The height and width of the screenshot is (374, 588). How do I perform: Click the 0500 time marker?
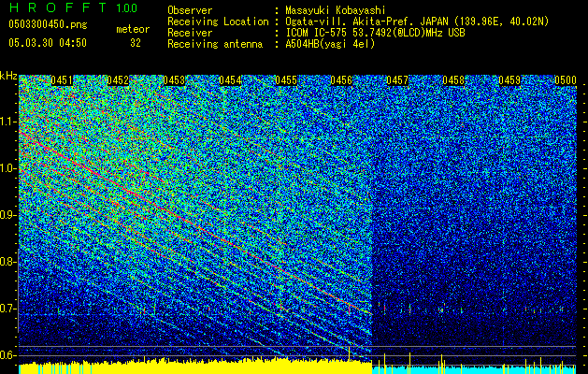(566, 80)
